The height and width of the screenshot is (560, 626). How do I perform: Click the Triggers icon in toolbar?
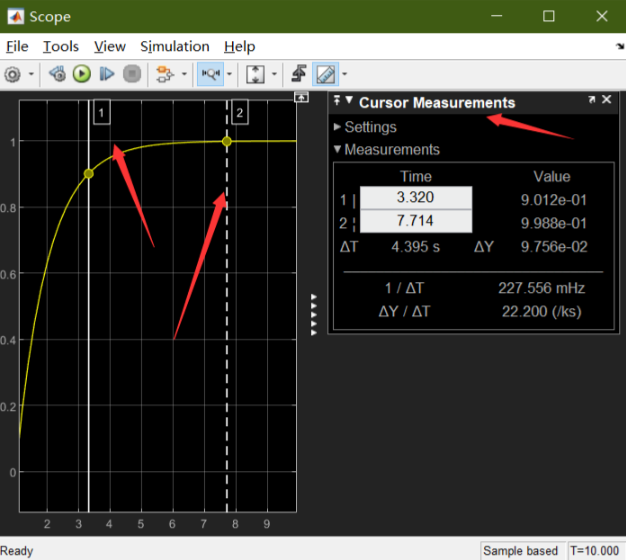(x=299, y=74)
